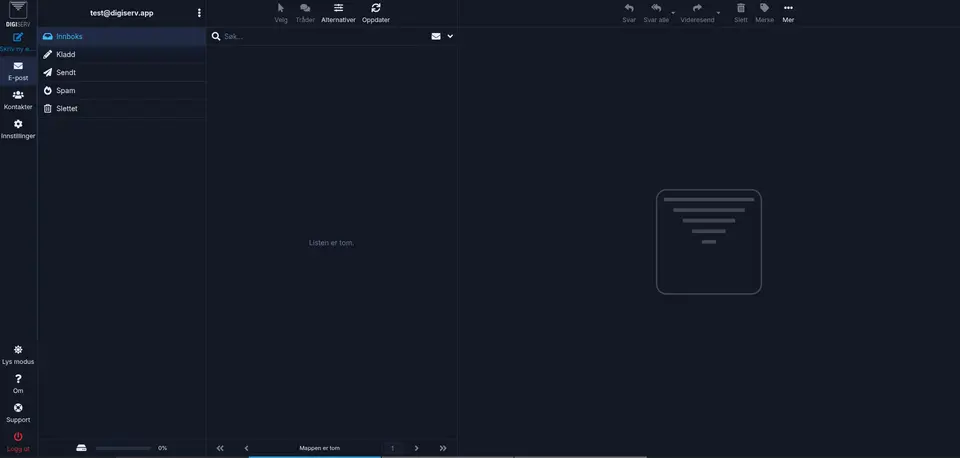Image resolution: width=960 pixels, height=458 pixels.
Task: Open Innstillinger gear in sidebar
Action: [x=18, y=129]
